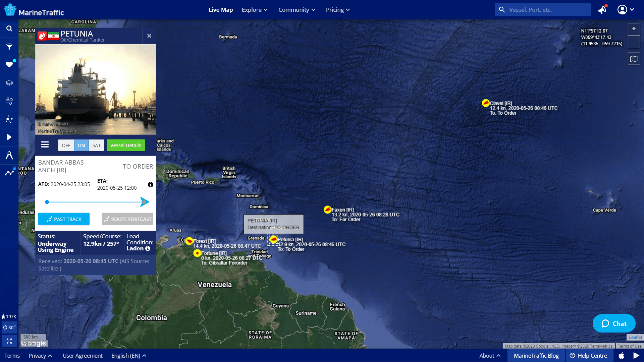The width and height of the screenshot is (644, 362).
Task: Click the ROUTE FORECAST button
Action: click(127, 219)
